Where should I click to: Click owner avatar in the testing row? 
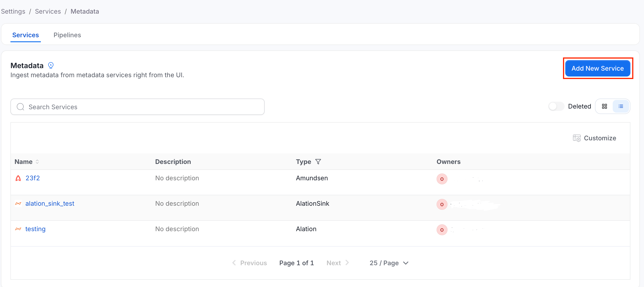tap(442, 230)
